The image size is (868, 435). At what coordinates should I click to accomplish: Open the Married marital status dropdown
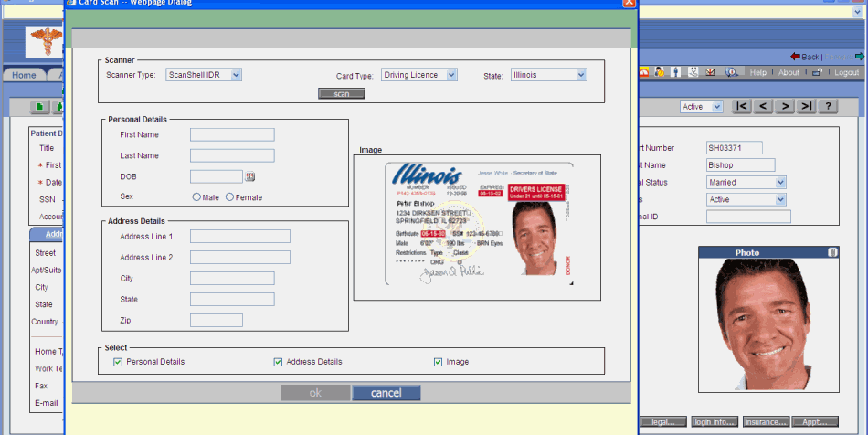746,182
